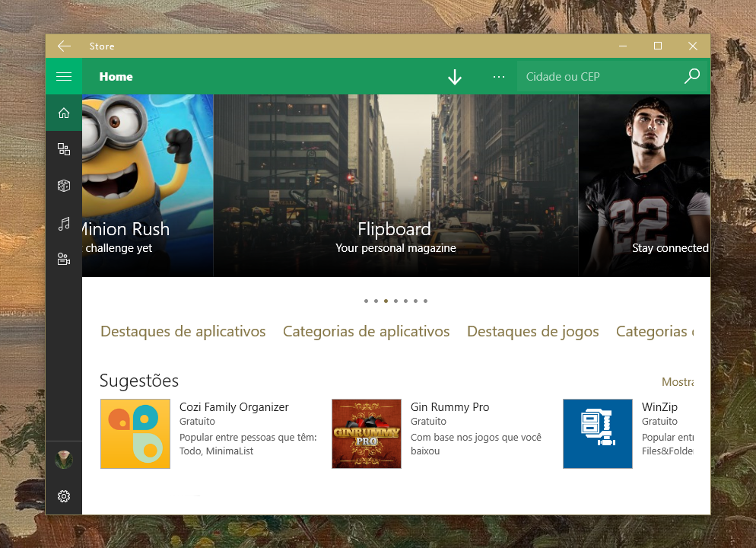The height and width of the screenshot is (548, 756).
Task: Open the Flipboard featured banner
Action: point(395,186)
